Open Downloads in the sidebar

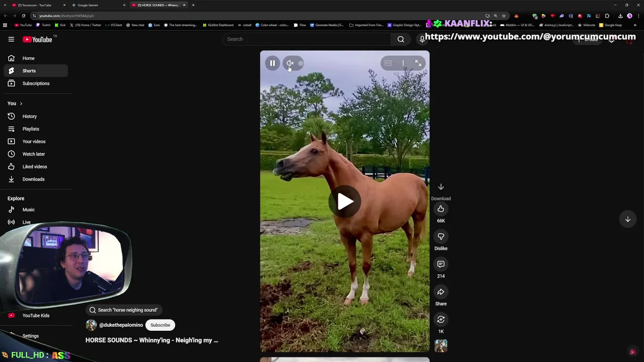(35, 179)
